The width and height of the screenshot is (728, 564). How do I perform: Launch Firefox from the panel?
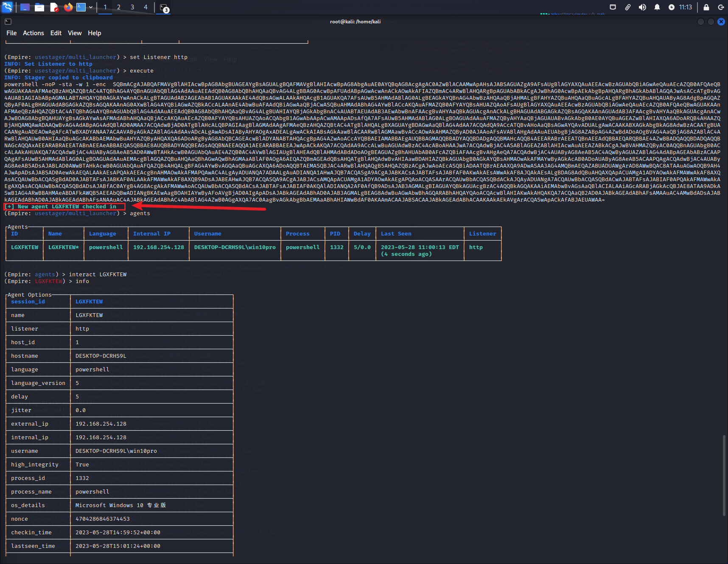pos(68,7)
